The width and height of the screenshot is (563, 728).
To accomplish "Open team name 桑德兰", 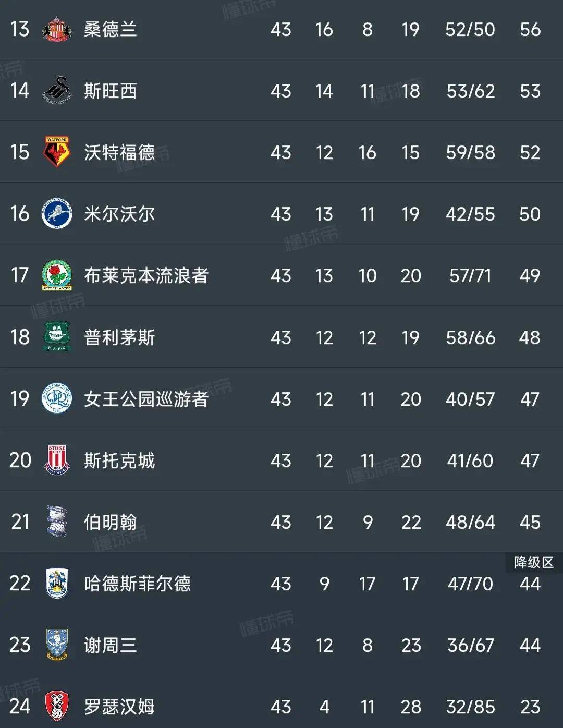I will [111, 29].
